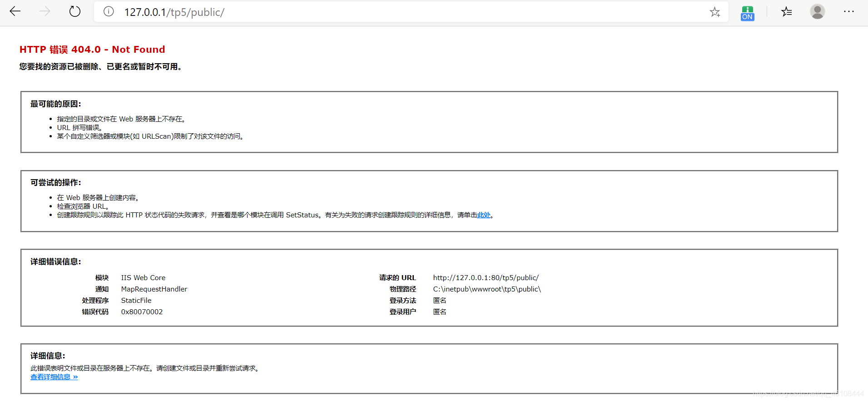
Task: Open the green ON extension icon
Action: [747, 13]
